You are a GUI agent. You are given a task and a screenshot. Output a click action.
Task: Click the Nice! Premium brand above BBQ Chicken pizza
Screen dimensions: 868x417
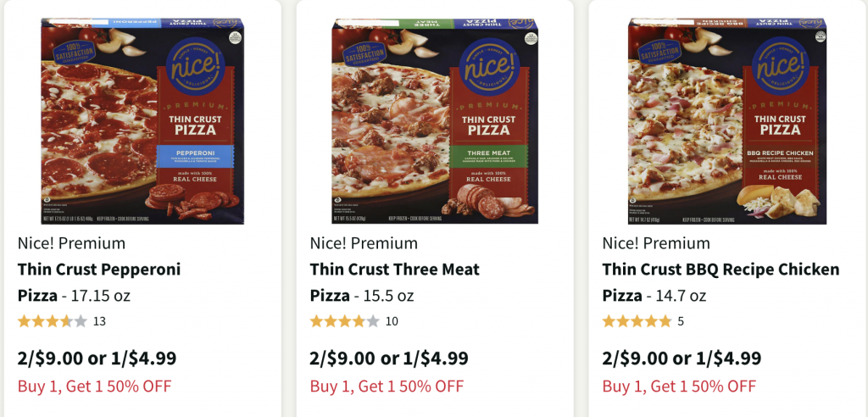656,243
